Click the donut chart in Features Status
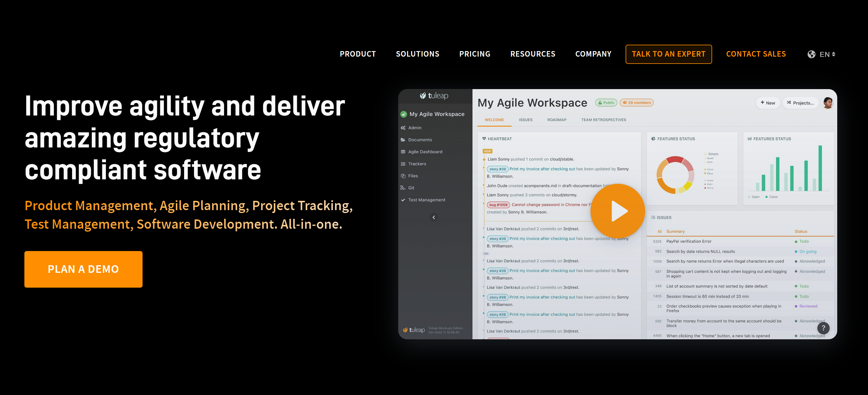The width and height of the screenshot is (868, 395). 675,175
